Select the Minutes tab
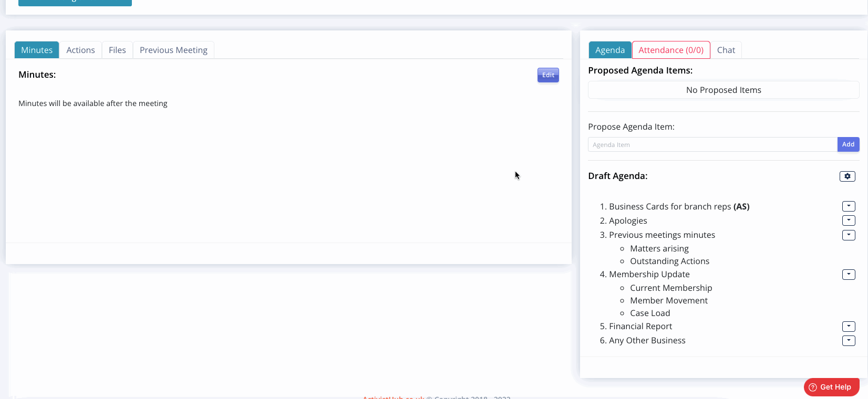The width and height of the screenshot is (868, 399). click(37, 50)
